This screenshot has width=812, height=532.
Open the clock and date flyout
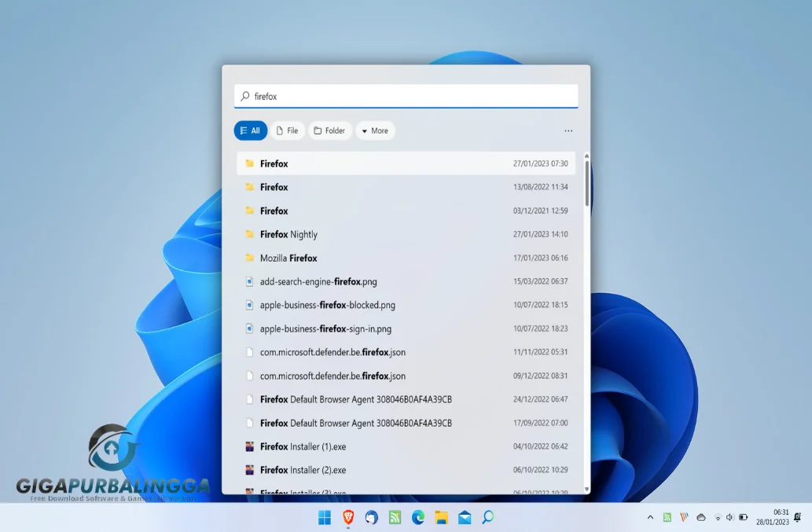pyautogui.click(x=773, y=517)
